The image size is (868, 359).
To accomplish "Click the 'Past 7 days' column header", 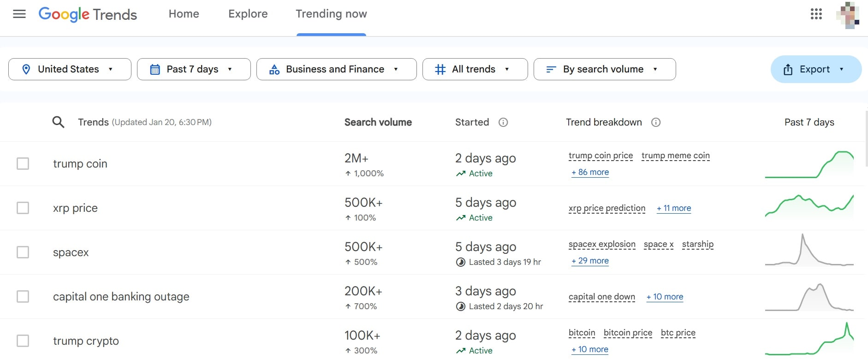I will tap(809, 122).
